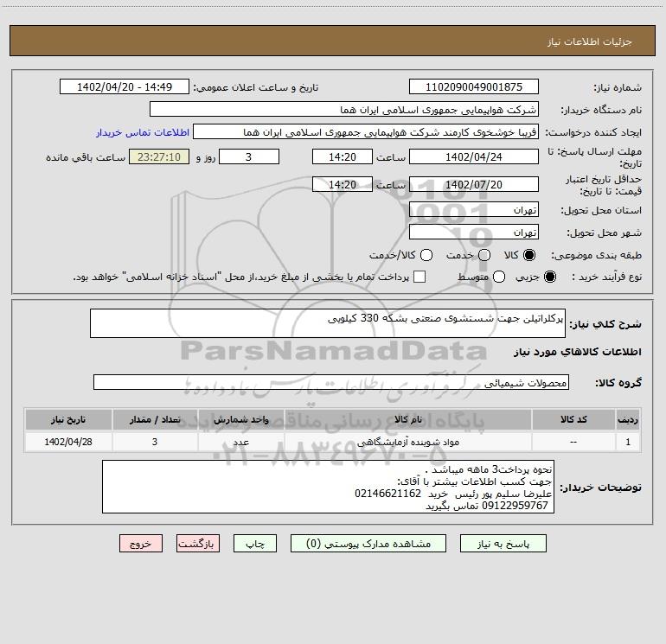Click the چاپ print button
Viewport: 666px width, 644px height.
pos(255,544)
